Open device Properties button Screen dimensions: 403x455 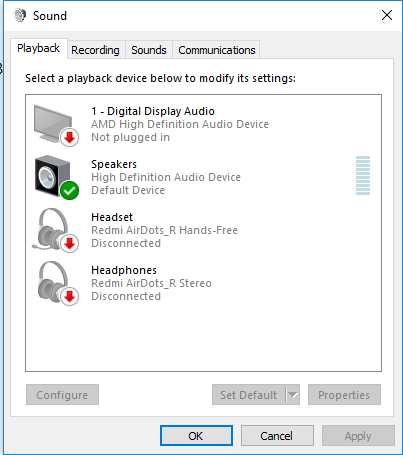[x=344, y=395]
